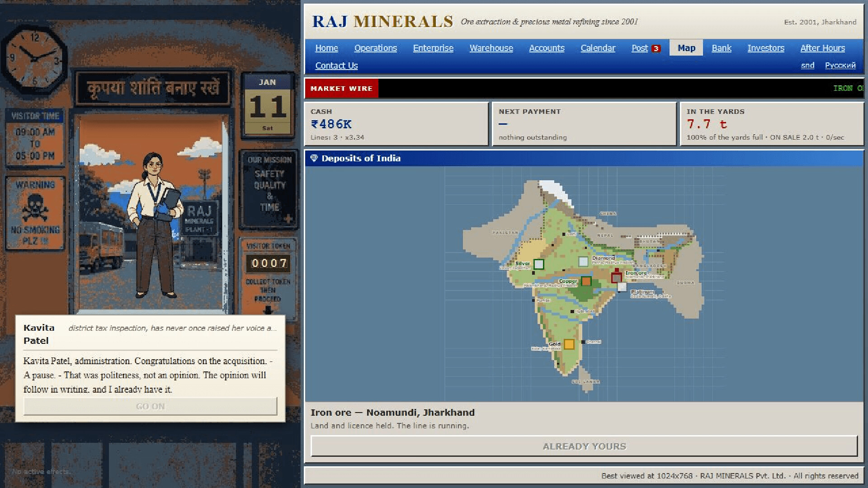868x488 pixels.
Task: Switch to the Map tab
Action: (686, 48)
